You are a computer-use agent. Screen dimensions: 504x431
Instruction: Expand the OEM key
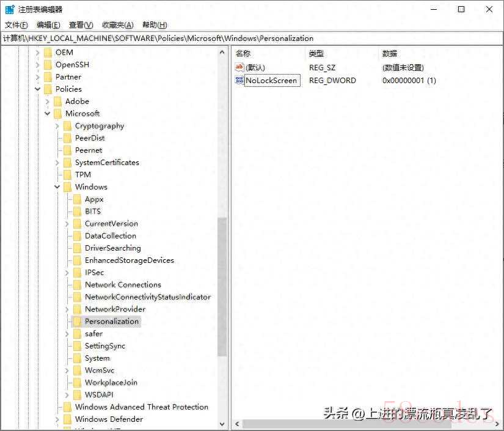(x=38, y=53)
